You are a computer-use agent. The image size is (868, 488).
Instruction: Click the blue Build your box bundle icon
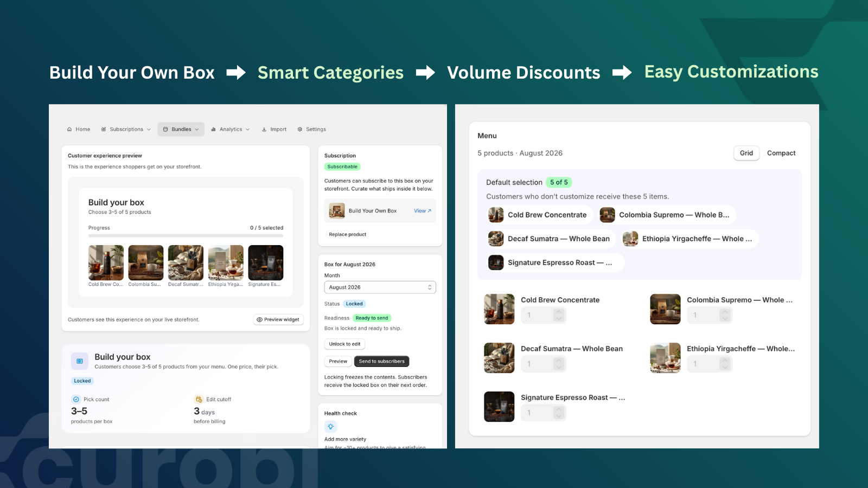(80, 361)
